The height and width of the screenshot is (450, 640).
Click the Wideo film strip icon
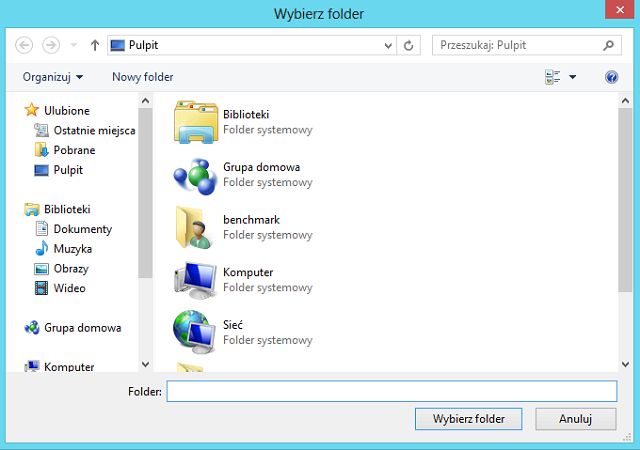[41, 288]
